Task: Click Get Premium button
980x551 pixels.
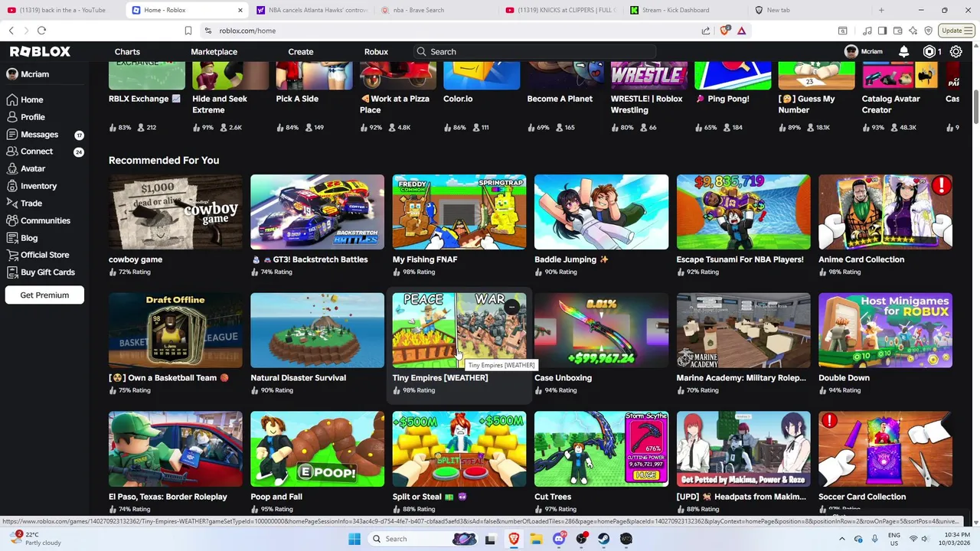Action: 44,295
